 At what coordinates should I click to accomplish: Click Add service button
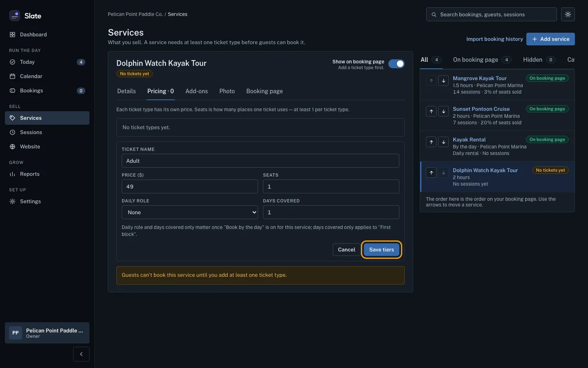(x=550, y=39)
